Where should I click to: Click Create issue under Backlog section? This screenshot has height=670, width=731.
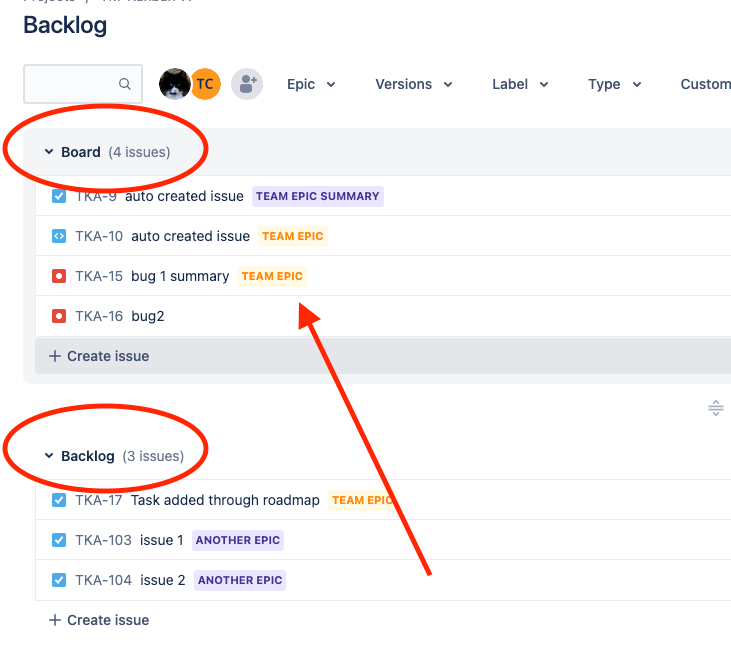click(x=99, y=620)
